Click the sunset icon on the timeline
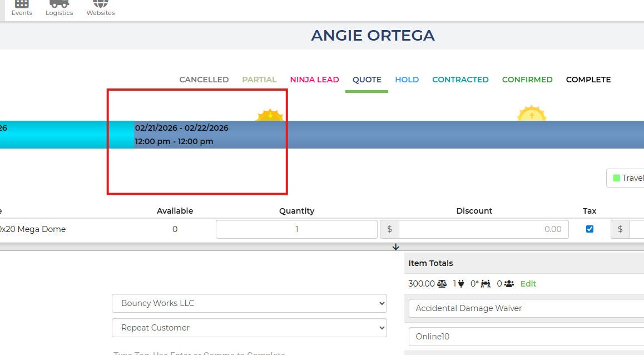Image resolution: width=644 pixels, height=355 pixels. point(270,115)
